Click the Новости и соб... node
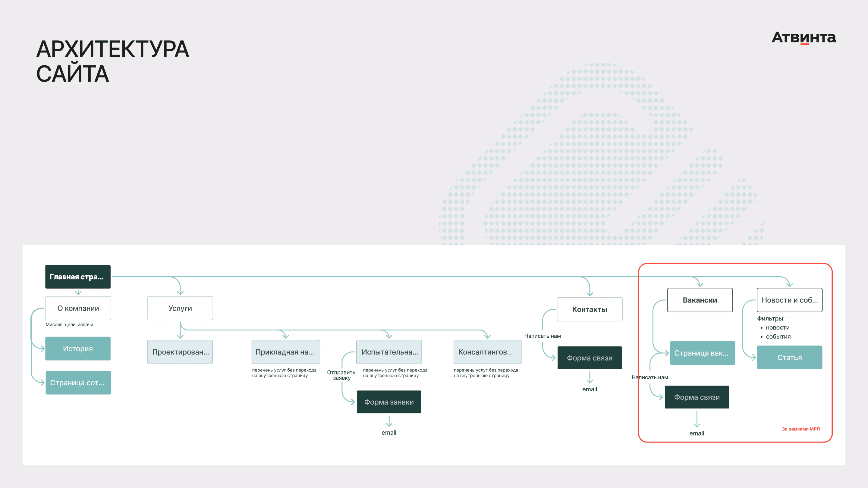Screen dimensions: 868x488 pyautogui.click(x=790, y=300)
